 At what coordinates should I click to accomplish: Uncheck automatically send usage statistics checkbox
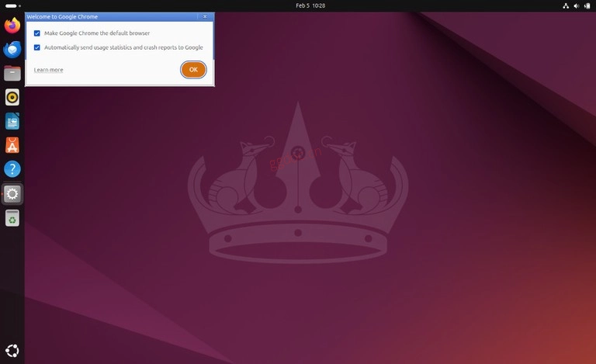(x=37, y=47)
